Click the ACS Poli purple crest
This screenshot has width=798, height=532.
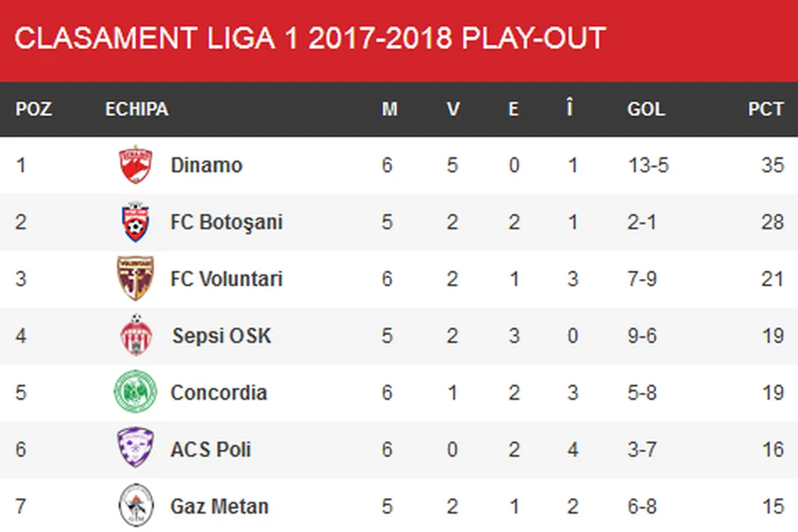136,449
